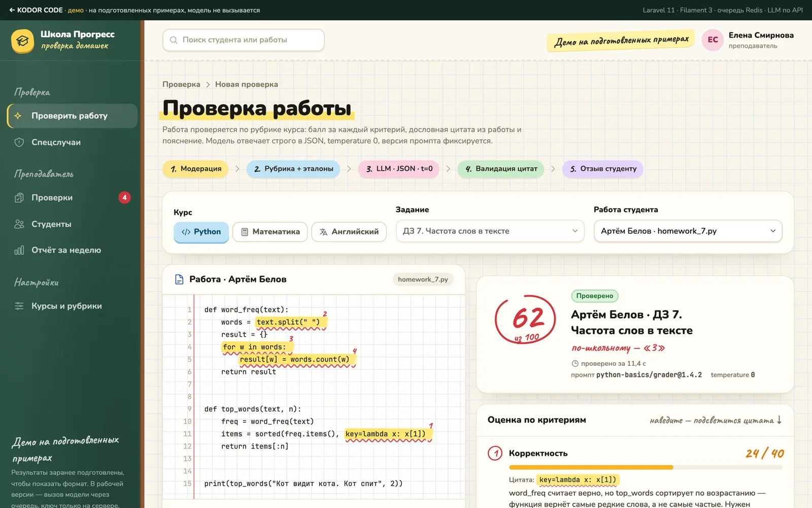Go to Проверить работу in sidebar
This screenshot has height=508, width=812.
[72, 116]
